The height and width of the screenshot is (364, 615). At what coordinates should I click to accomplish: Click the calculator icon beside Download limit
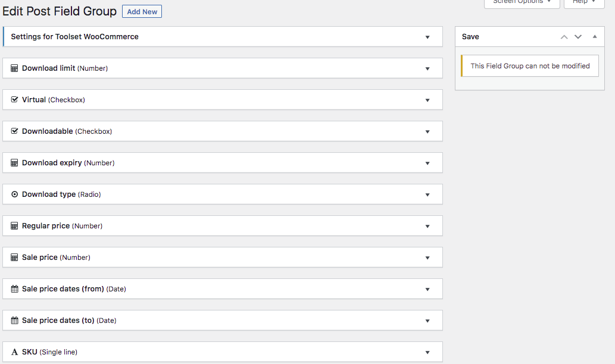15,68
